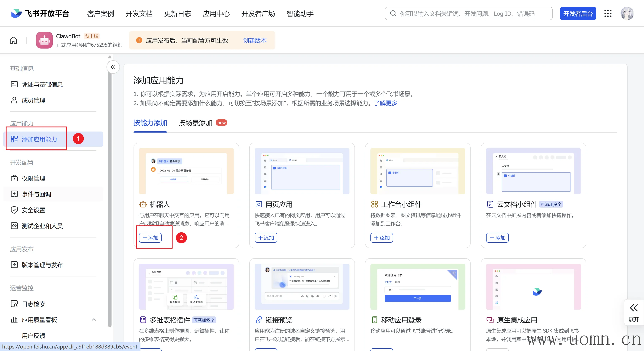Click the ClawdBot app robot icon
Screen dimensions: 644x351
(x=44, y=40)
